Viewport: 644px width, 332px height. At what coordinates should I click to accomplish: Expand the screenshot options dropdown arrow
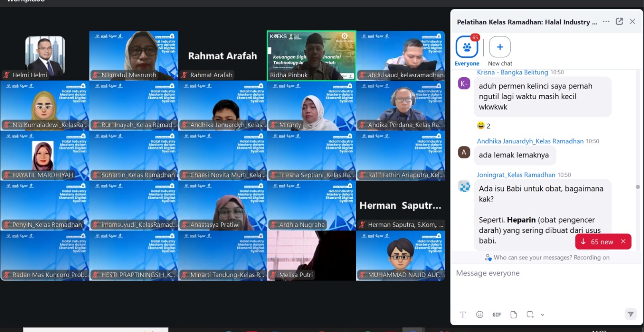543,315
